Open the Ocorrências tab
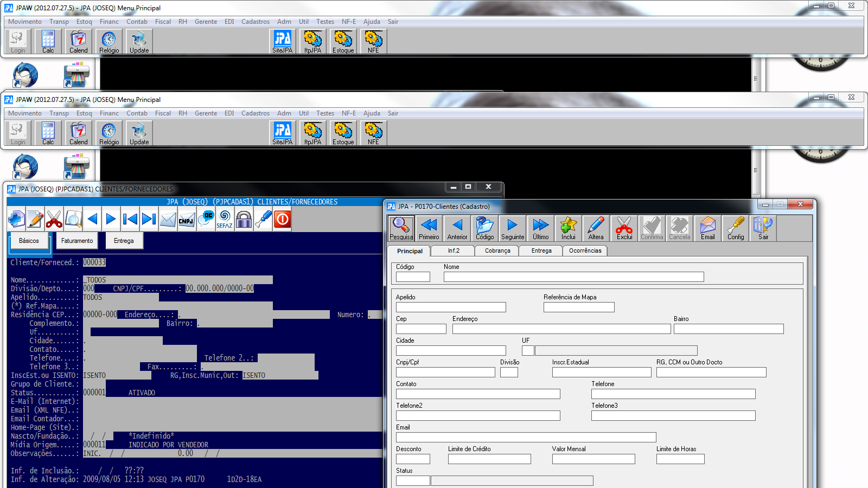 point(585,251)
